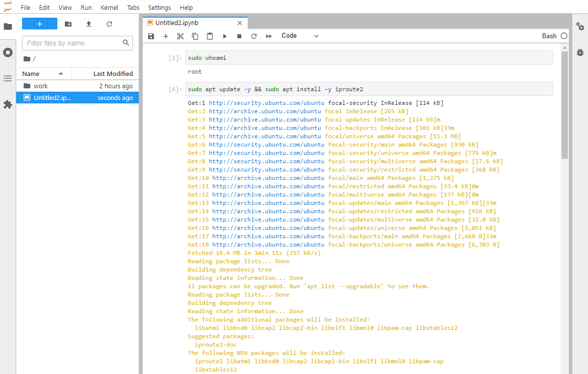Restart kernel and run all cells
Viewport: 588px width, 374px height.
(269, 36)
